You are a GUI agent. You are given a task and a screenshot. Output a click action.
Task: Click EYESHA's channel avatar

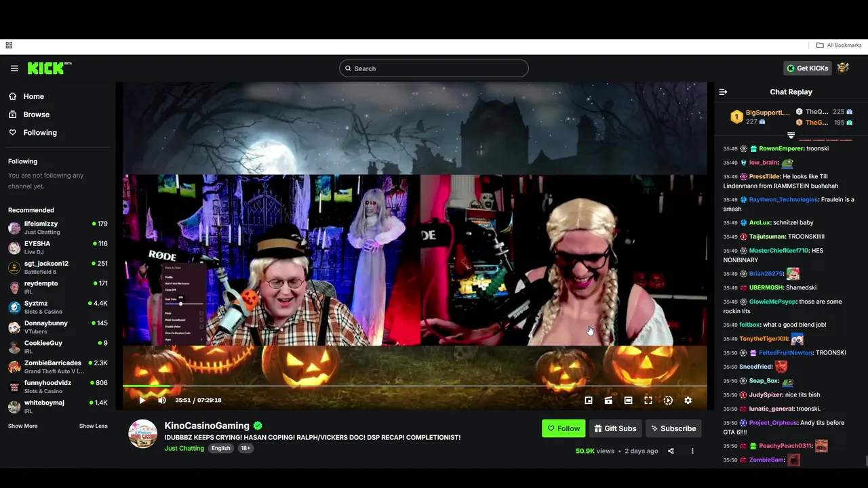pyautogui.click(x=14, y=247)
